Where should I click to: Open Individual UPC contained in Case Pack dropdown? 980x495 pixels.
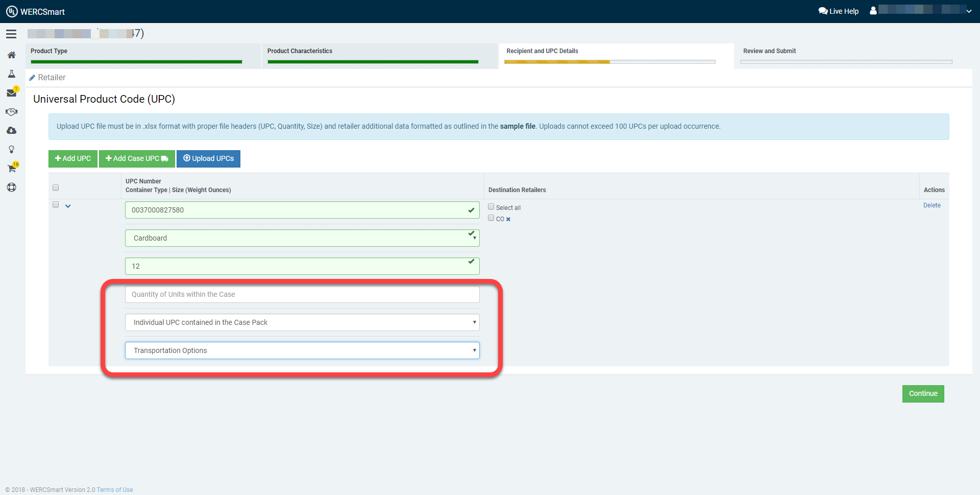(x=302, y=322)
